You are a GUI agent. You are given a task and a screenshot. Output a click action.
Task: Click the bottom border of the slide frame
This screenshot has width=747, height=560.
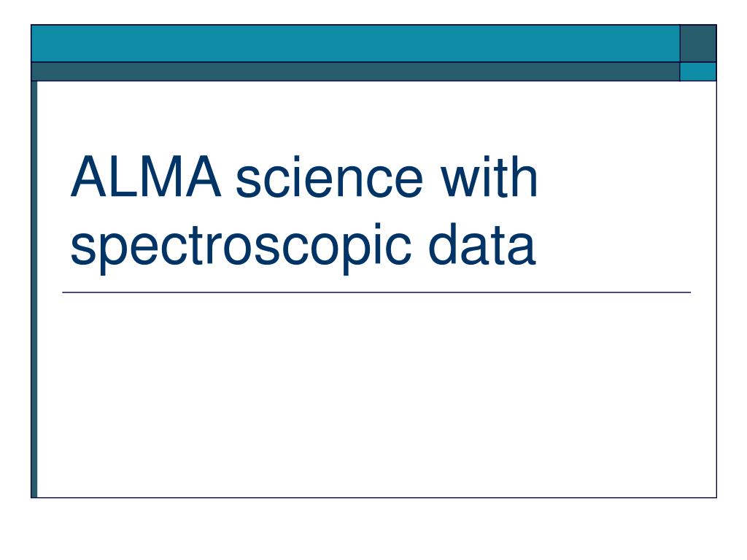coord(374,497)
